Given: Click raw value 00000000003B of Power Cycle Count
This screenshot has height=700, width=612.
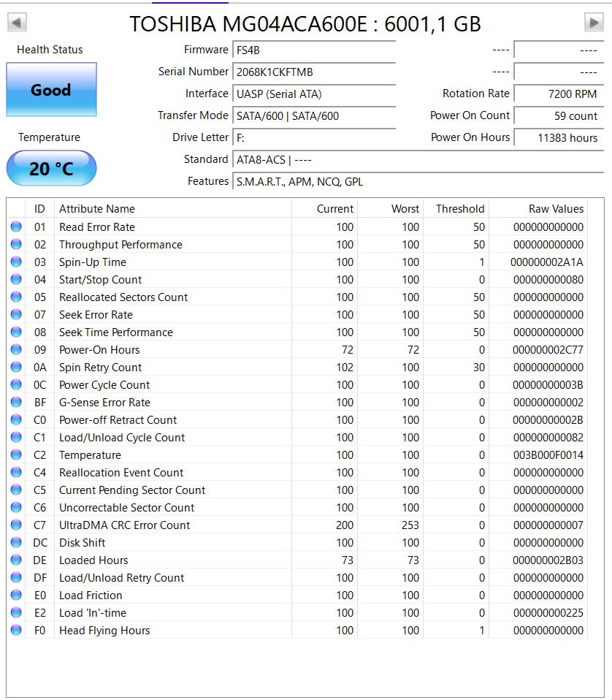Looking at the screenshot, I should click(x=548, y=384).
